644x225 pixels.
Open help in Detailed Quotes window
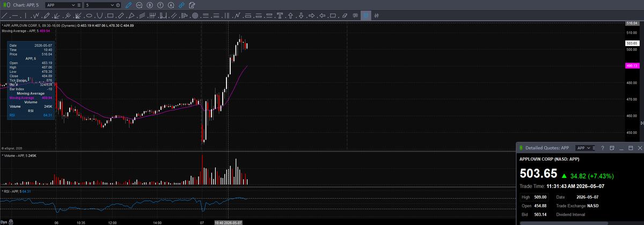(602, 148)
